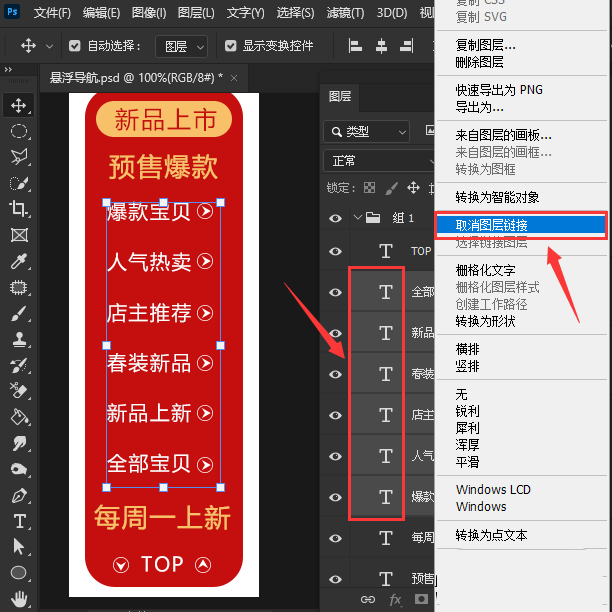Select the Horizontal Type tool
The height and width of the screenshot is (612, 612).
(x=18, y=521)
